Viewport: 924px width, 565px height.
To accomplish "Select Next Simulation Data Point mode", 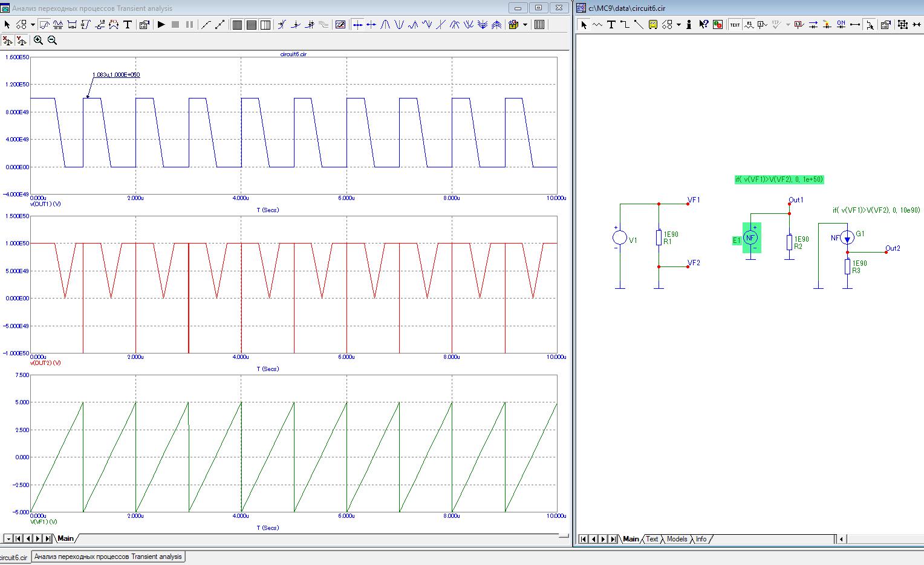I will coord(357,25).
